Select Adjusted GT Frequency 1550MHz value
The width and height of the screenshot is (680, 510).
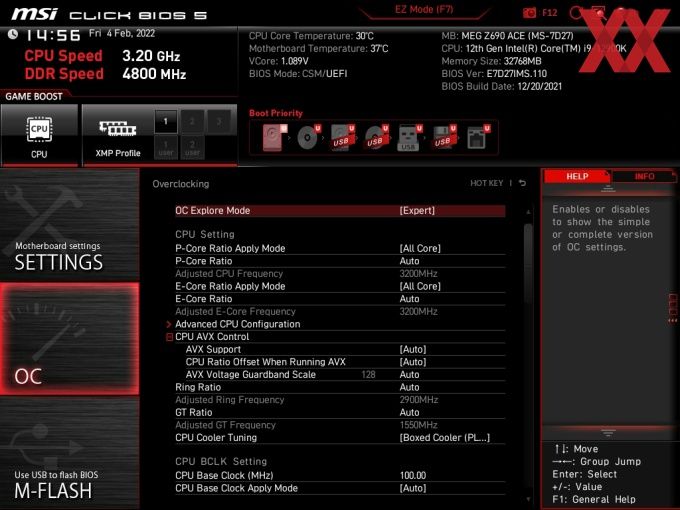click(x=418, y=425)
